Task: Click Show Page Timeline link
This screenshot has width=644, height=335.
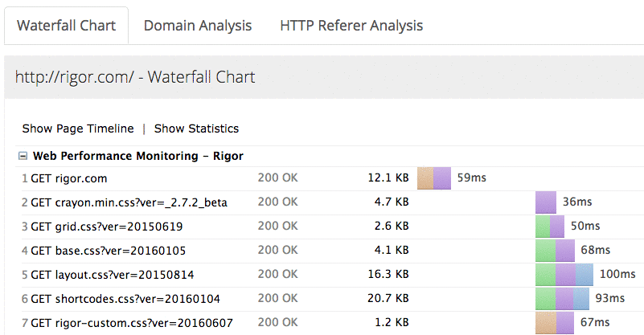Action: point(78,129)
